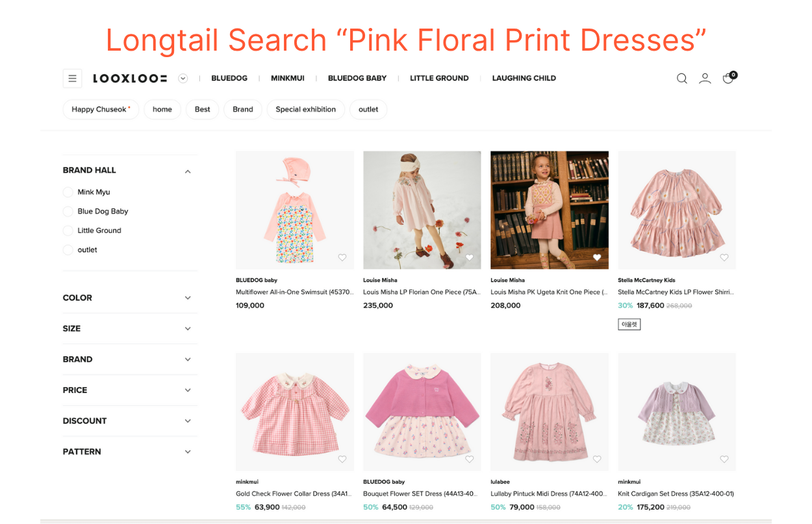The image size is (812, 524).
Task: Select the Little Ground radio option
Action: [68, 231]
